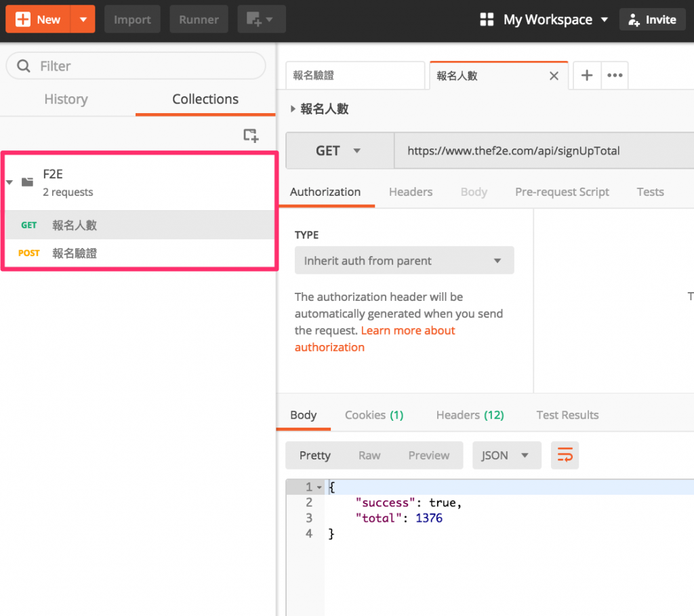
Task: Toggle the line wrap icon
Action: (x=565, y=455)
